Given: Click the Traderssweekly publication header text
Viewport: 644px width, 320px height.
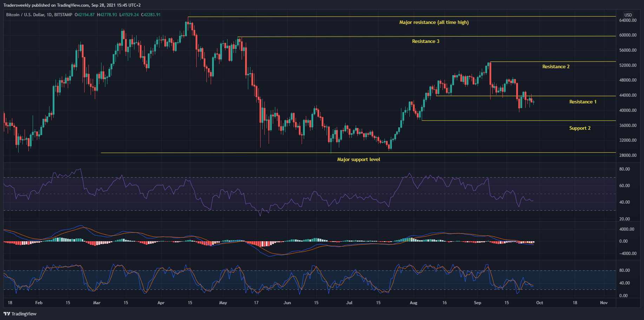Looking at the screenshot, I should [72, 5].
